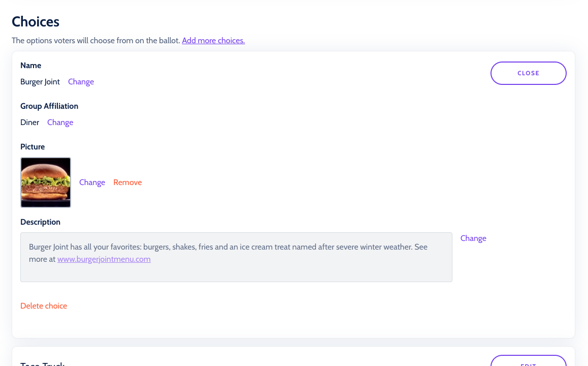This screenshot has width=588, height=366.
Task: Click the Choices heading
Action: click(x=35, y=22)
